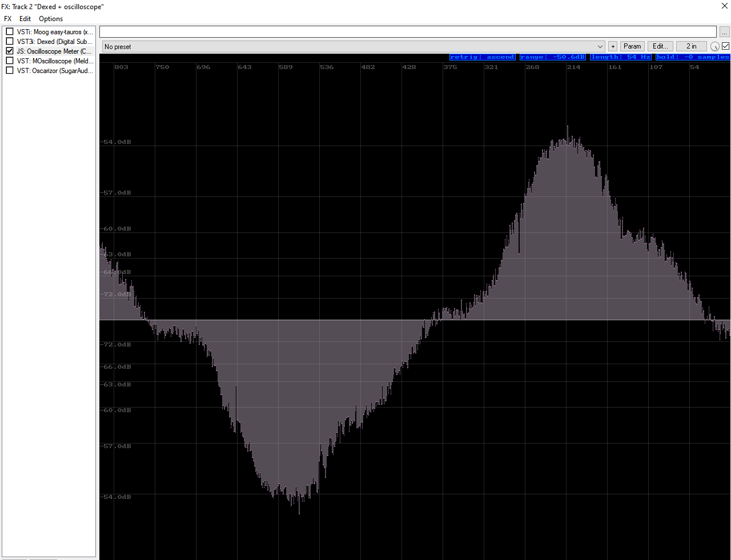Select VST3i: Dexed in the FX list
731x560 pixels.
pos(55,42)
